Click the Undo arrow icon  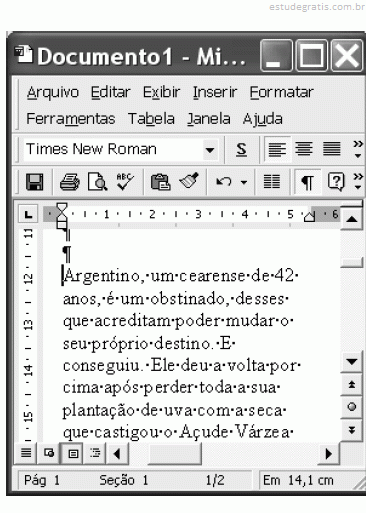coord(224,182)
